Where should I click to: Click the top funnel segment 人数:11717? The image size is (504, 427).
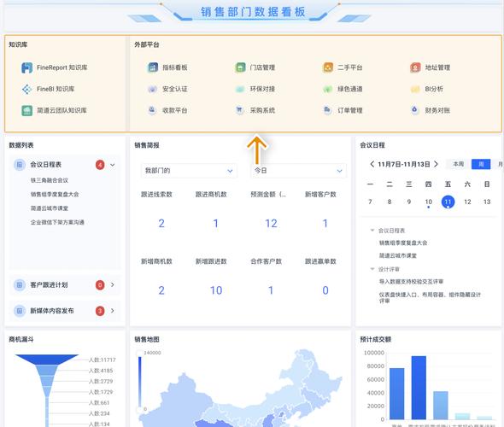pyautogui.click(x=47, y=360)
